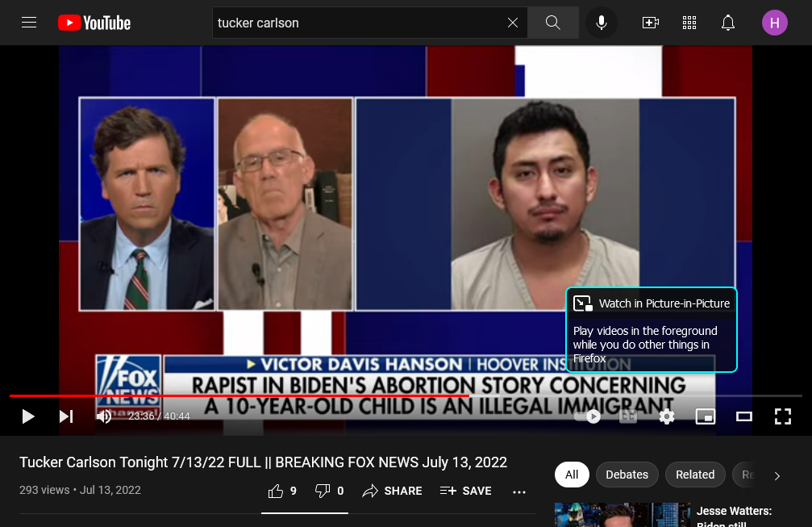Skip to the next video

pyautogui.click(x=66, y=416)
